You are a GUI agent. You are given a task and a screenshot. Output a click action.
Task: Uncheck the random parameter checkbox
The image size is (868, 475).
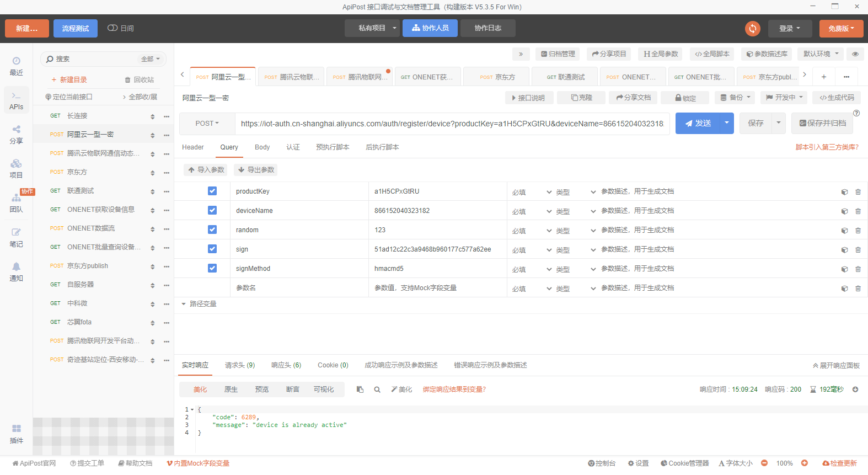pos(212,230)
